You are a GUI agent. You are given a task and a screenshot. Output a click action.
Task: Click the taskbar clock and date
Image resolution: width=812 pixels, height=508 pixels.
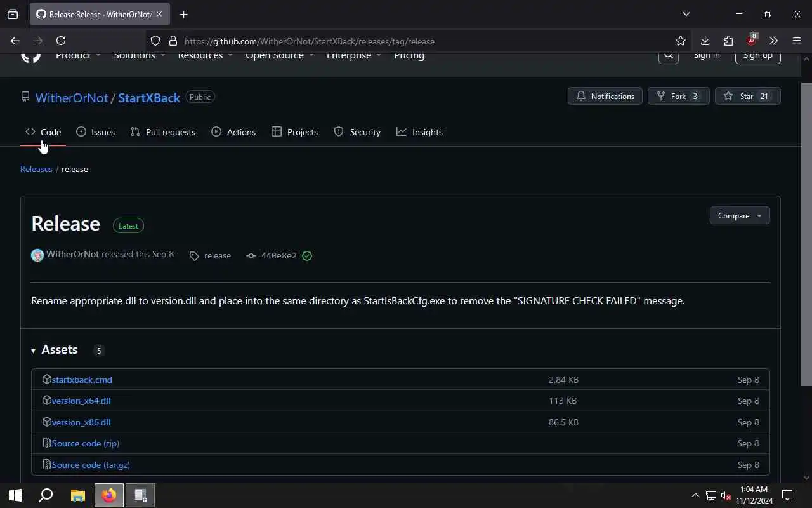[754, 495]
